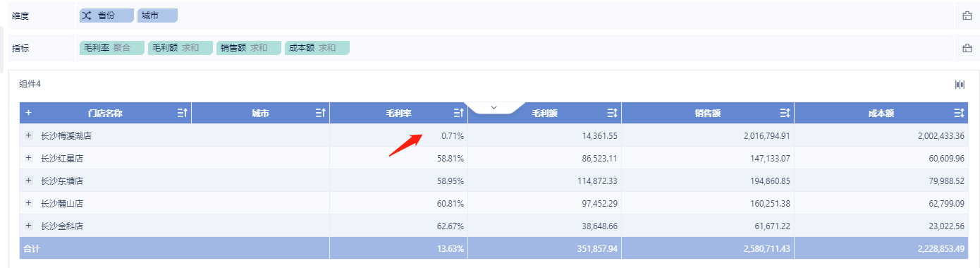Click the chart type icon beside 组件4

click(960, 85)
